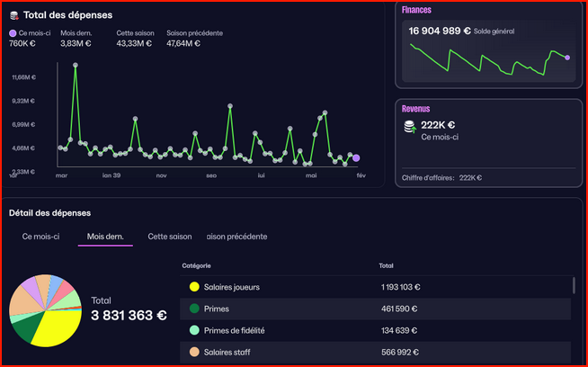Select the Mois dern. tab
Screen dimensions: 588x367
point(105,237)
